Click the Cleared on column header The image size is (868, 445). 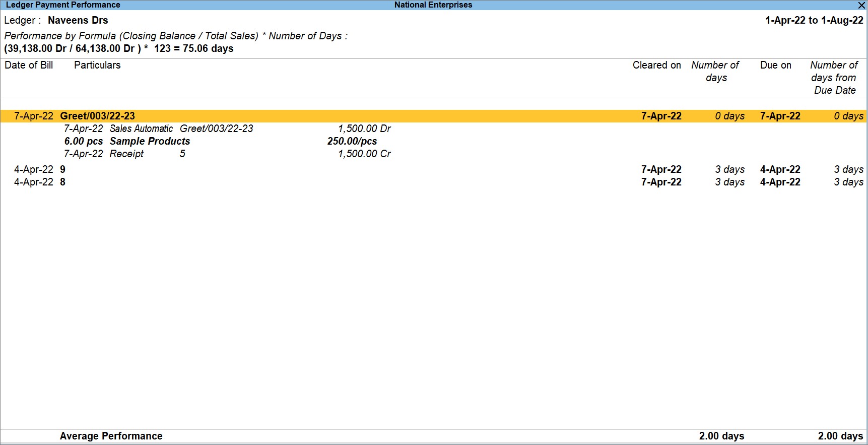tap(656, 65)
